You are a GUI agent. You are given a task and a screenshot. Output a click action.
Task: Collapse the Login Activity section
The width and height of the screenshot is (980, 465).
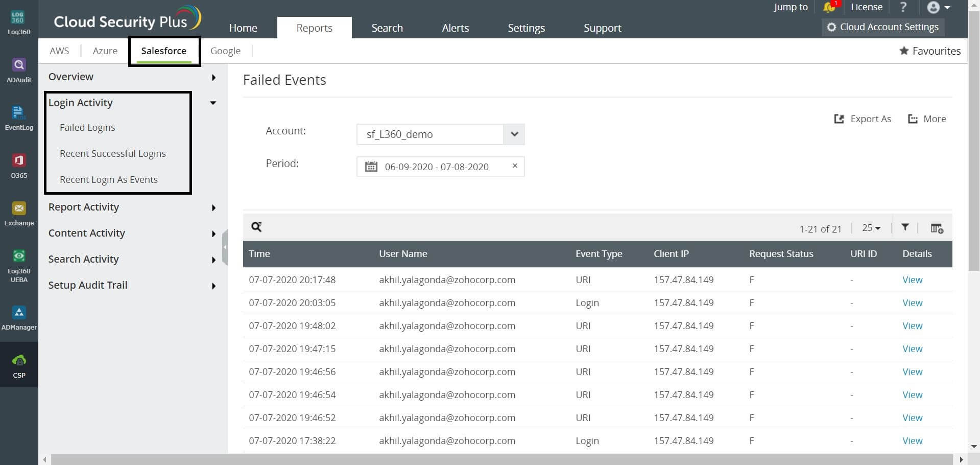[x=213, y=103]
